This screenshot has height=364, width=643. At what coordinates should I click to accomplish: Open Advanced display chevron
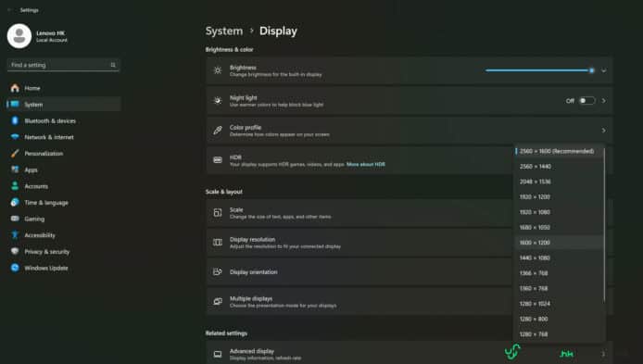[604, 354]
